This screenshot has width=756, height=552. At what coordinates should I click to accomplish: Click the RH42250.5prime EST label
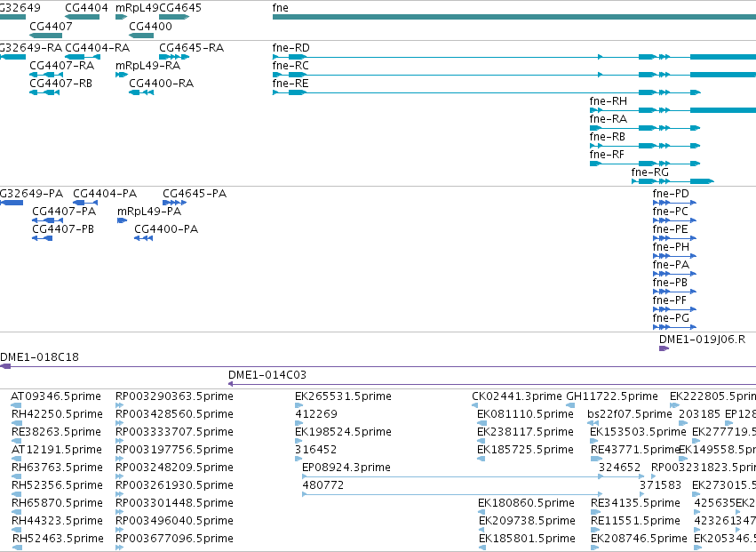pyautogui.click(x=58, y=414)
